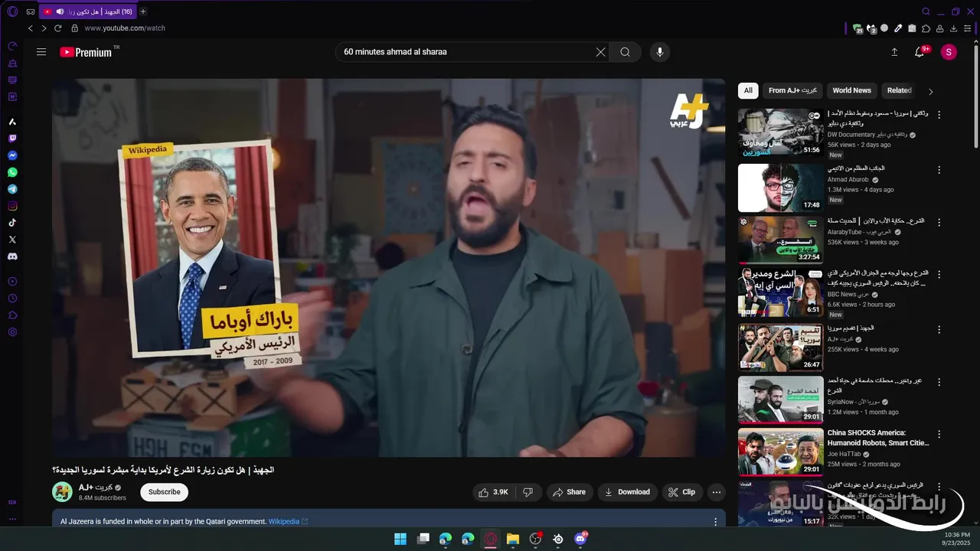This screenshot has height=551, width=980.
Task: Clear the YouTube search box text
Action: pos(600,52)
